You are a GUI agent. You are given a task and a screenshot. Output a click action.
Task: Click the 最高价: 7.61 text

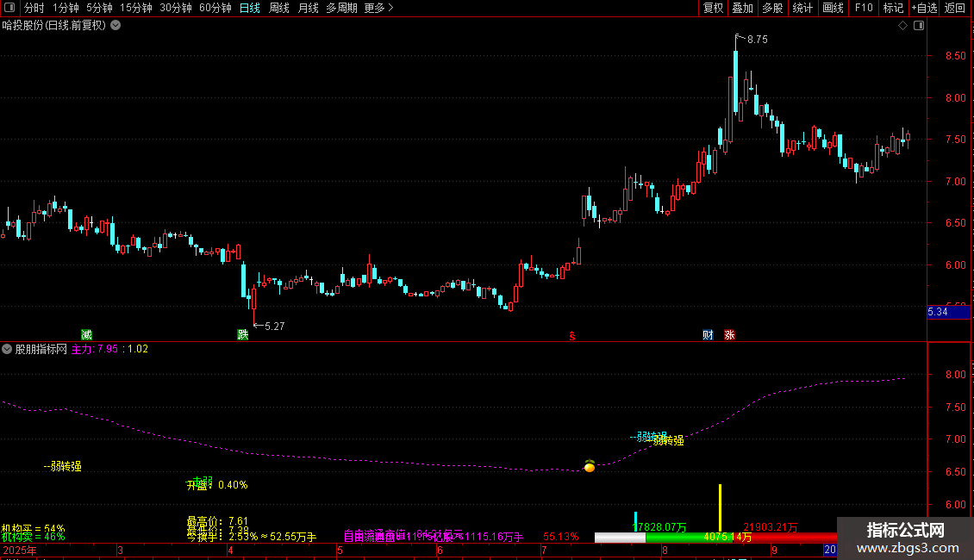click(217, 521)
